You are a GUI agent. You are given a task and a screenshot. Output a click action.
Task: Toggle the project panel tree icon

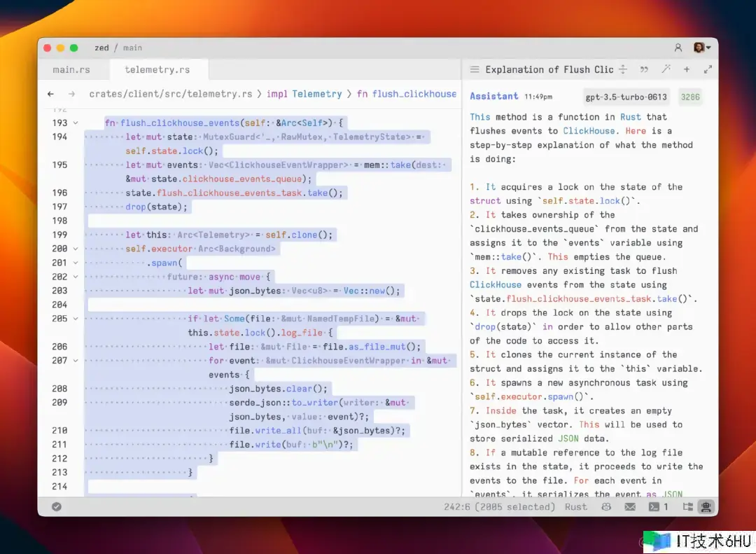click(x=688, y=506)
